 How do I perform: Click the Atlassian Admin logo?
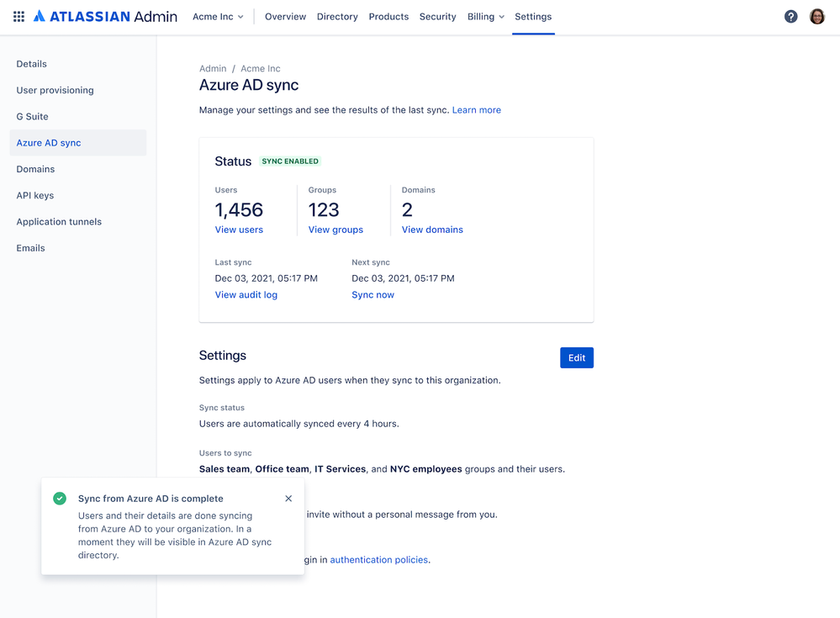coord(105,17)
